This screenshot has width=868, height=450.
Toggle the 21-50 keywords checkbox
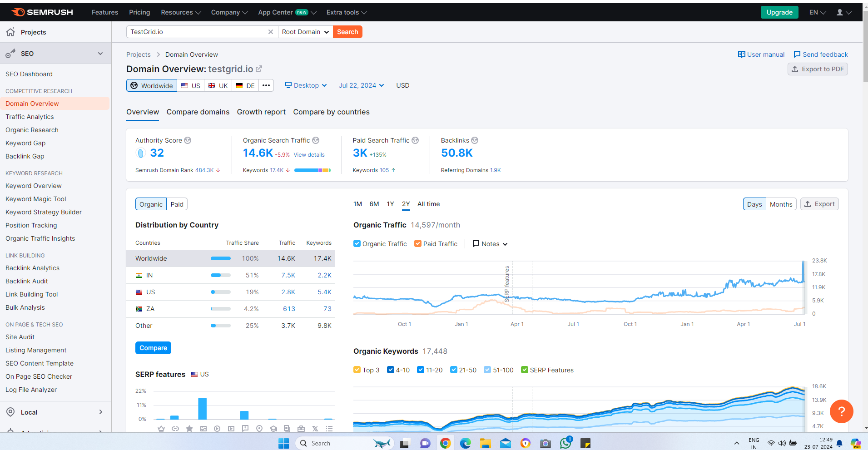pos(454,370)
